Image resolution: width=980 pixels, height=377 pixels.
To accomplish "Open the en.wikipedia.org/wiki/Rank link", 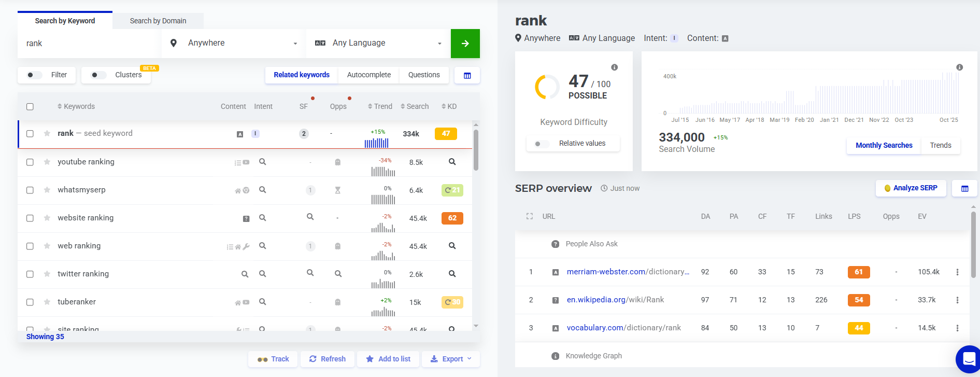I will (x=615, y=300).
